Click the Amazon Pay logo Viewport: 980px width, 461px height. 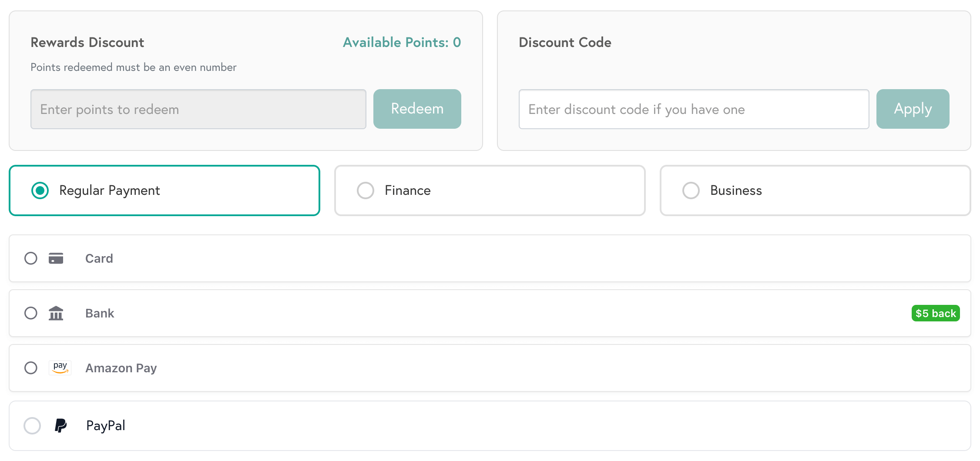(60, 367)
